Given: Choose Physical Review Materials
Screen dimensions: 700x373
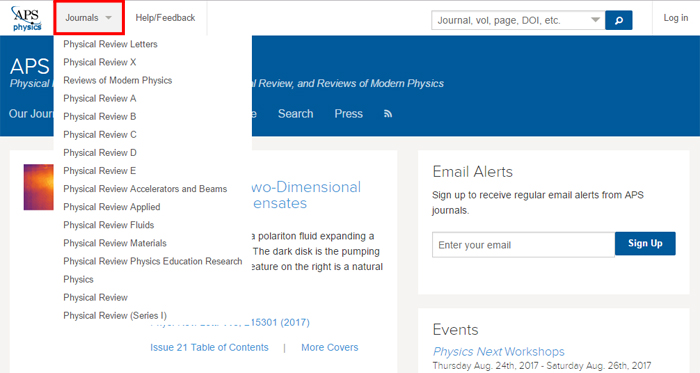Looking at the screenshot, I should 115,243.
